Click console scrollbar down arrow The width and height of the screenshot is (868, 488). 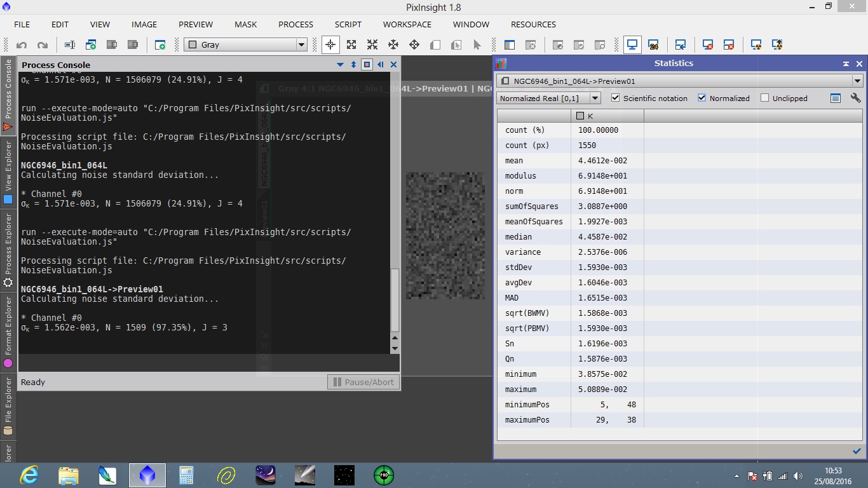click(395, 348)
